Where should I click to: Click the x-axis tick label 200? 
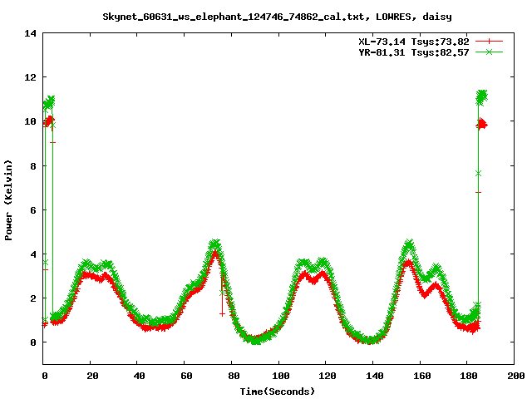click(516, 376)
